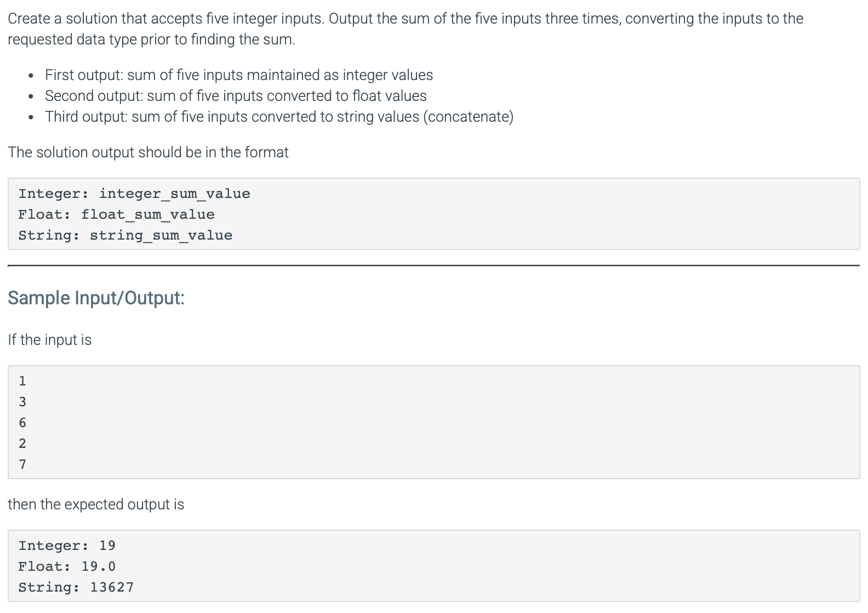Click the horizontal divider above Sample heading

click(433, 266)
